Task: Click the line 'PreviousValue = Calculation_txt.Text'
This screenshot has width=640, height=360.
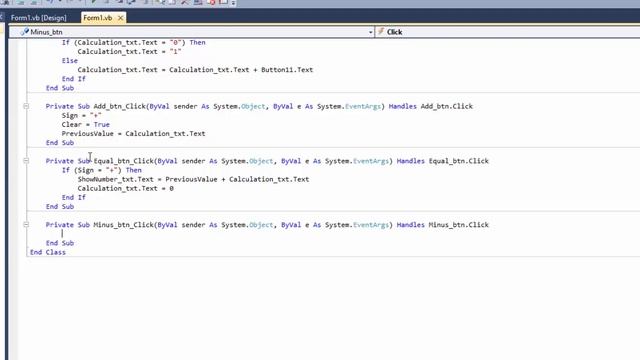Action: click(x=133, y=133)
